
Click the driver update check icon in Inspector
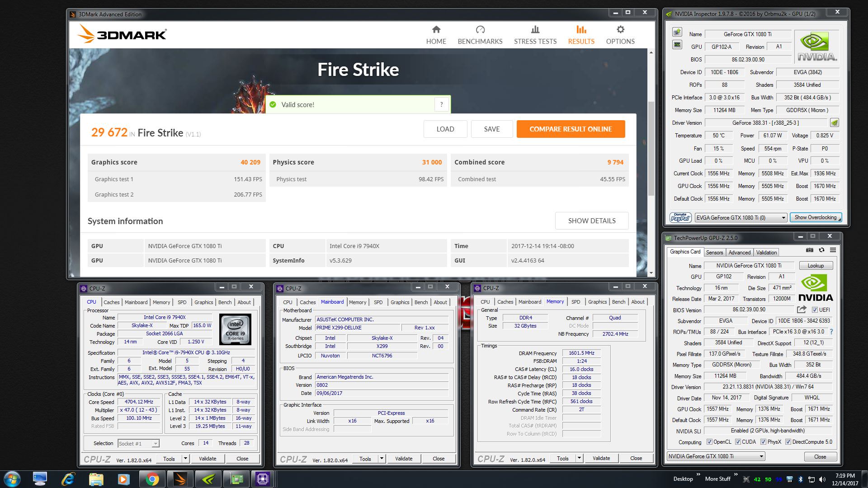coord(835,122)
